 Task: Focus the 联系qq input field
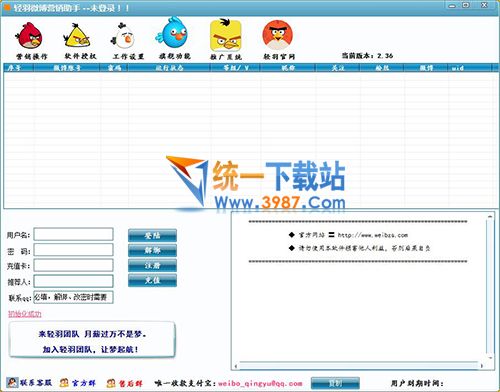coord(73,297)
